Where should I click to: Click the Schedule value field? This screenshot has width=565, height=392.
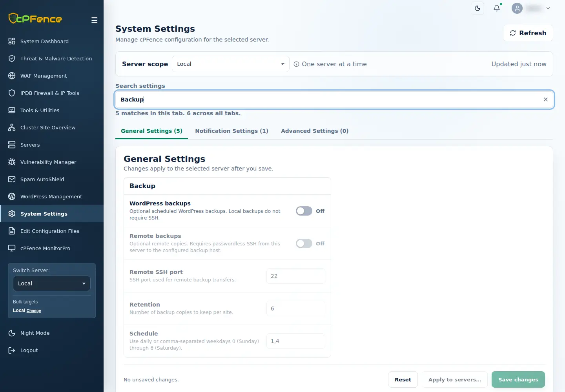(296, 341)
